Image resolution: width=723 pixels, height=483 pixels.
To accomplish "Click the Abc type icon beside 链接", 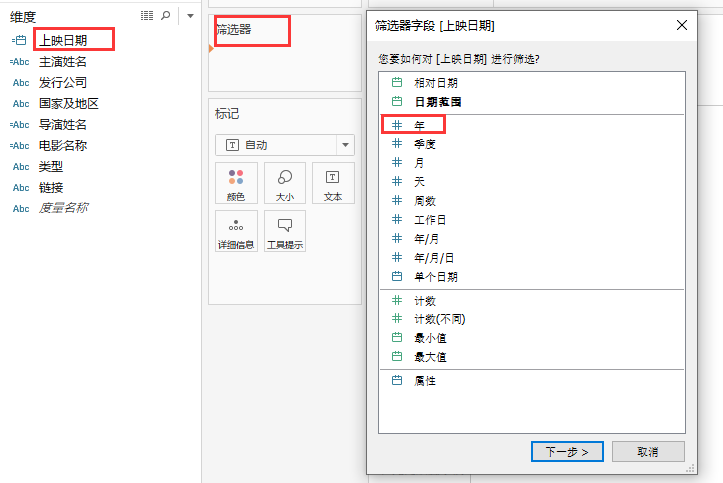I will click(x=21, y=188).
